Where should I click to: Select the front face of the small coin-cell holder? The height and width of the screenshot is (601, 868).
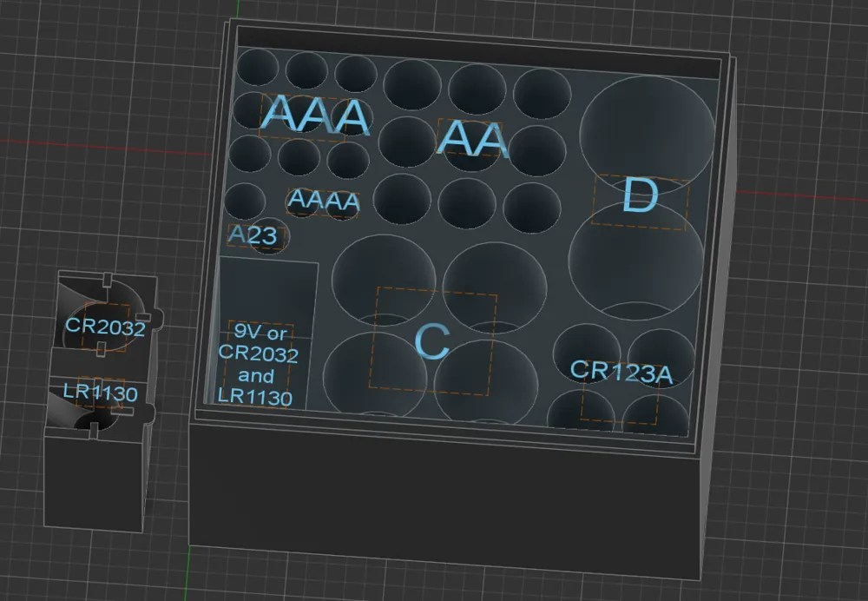pyautogui.click(x=94, y=482)
